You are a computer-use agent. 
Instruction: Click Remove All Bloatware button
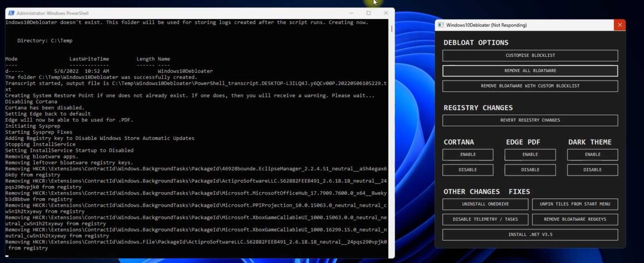530,71
